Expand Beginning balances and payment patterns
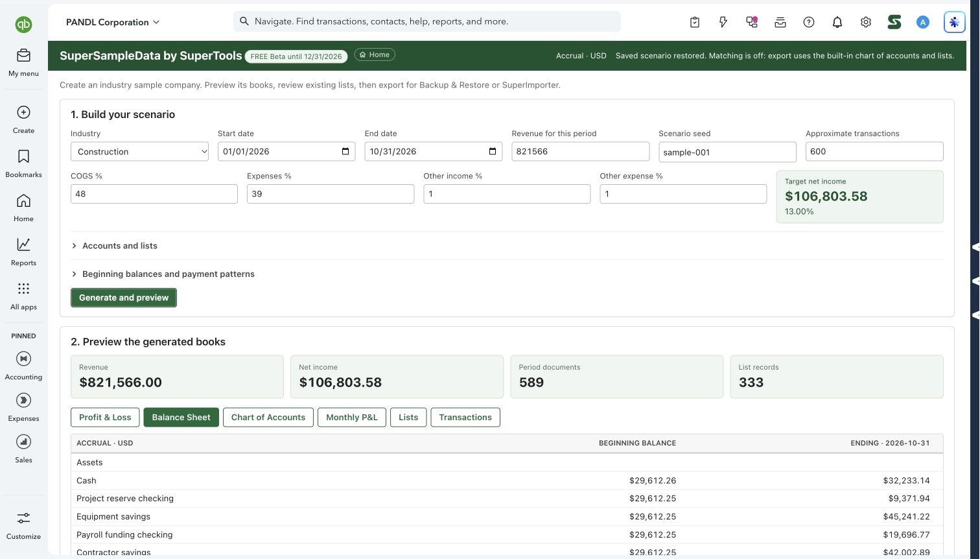The image size is (980, 559). click(x=163, y=274)
